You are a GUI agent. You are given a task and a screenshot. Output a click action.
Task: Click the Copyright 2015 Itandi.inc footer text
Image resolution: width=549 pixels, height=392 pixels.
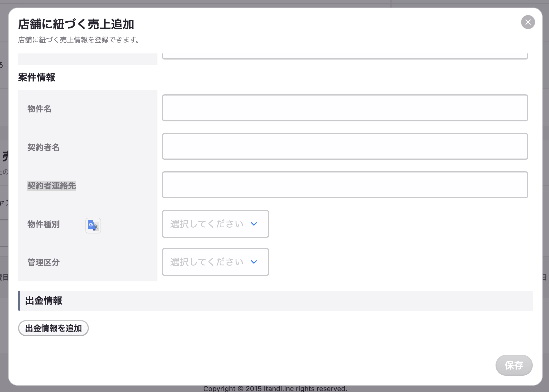tap(275, 389)
